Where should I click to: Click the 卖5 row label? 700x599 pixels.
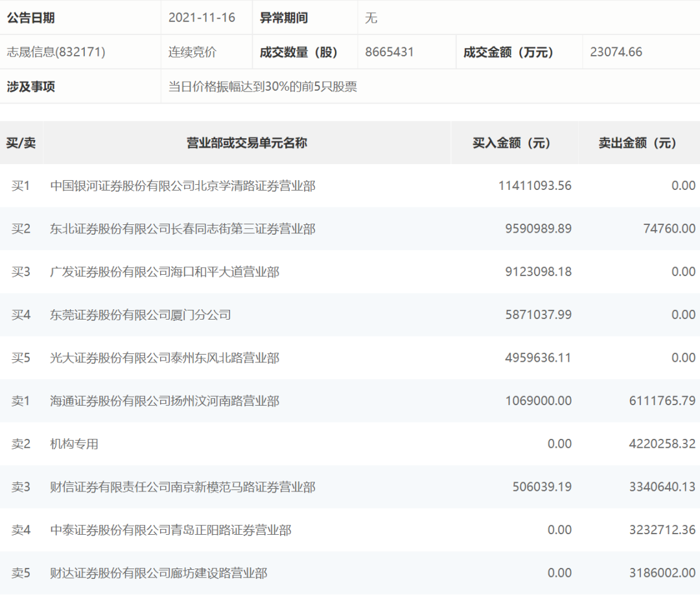(21, 573)
